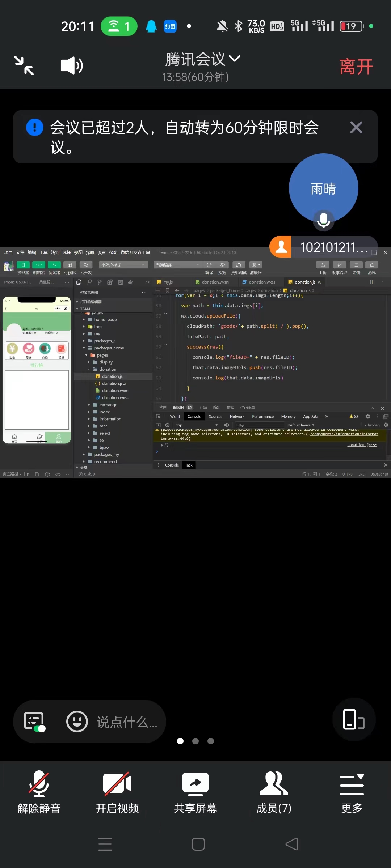Open the More options menu
Image resolution: width=391 pixels, height=868 pixels.
(352, 793)
